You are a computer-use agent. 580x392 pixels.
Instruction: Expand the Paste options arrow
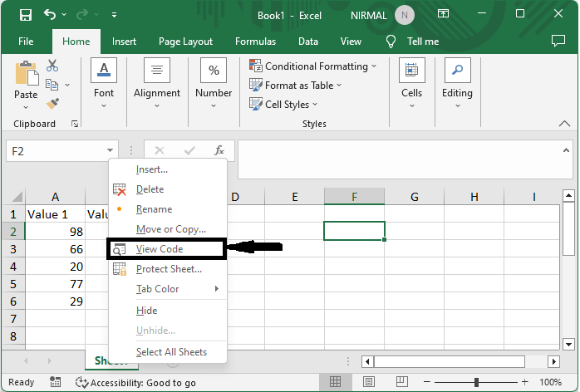[x=26, y=107]
